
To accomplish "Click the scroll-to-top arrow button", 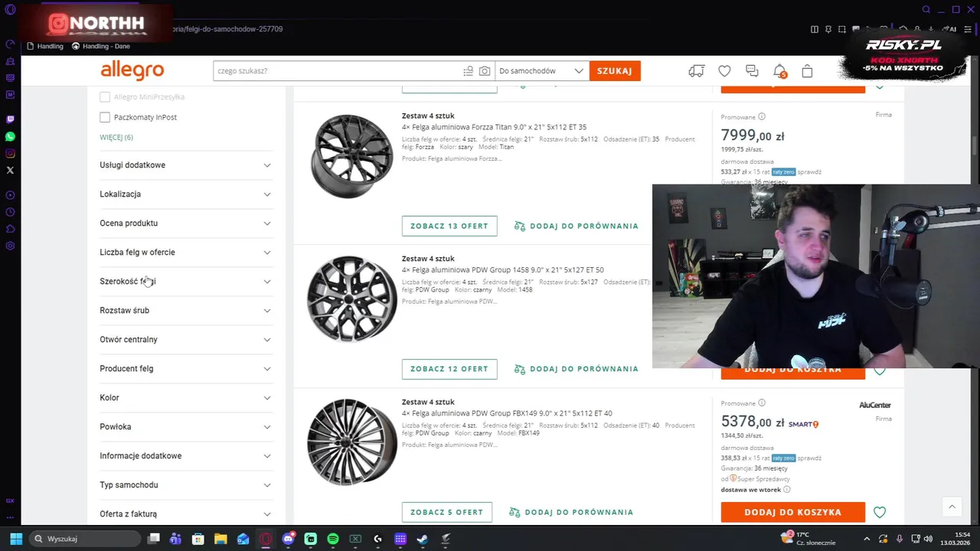I will (952, 507).
